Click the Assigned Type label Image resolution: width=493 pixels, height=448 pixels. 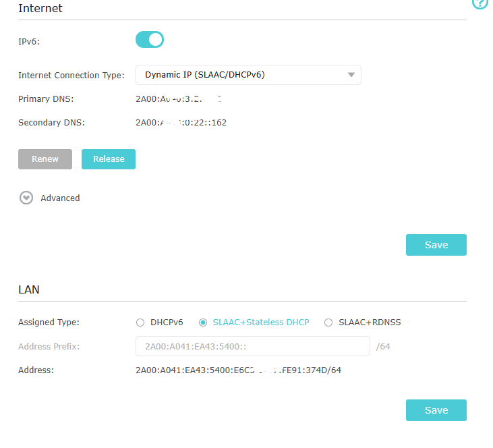[49, 323]
